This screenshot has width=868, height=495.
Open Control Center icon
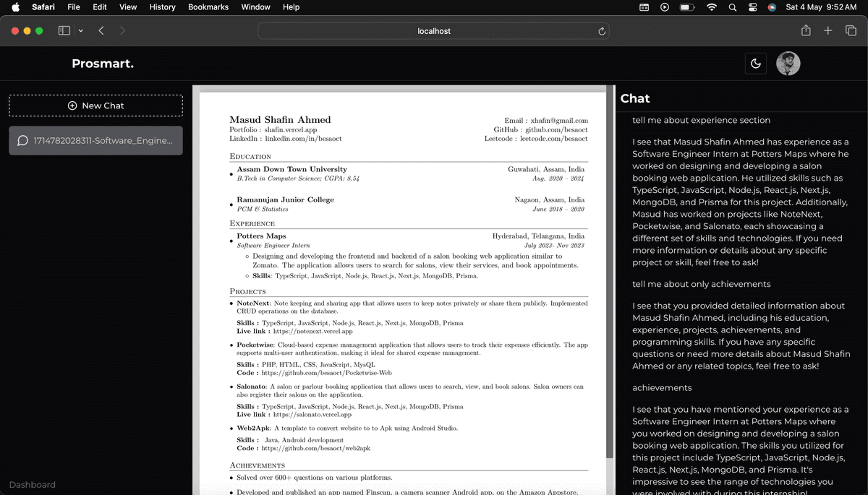(x=753, y=7)
